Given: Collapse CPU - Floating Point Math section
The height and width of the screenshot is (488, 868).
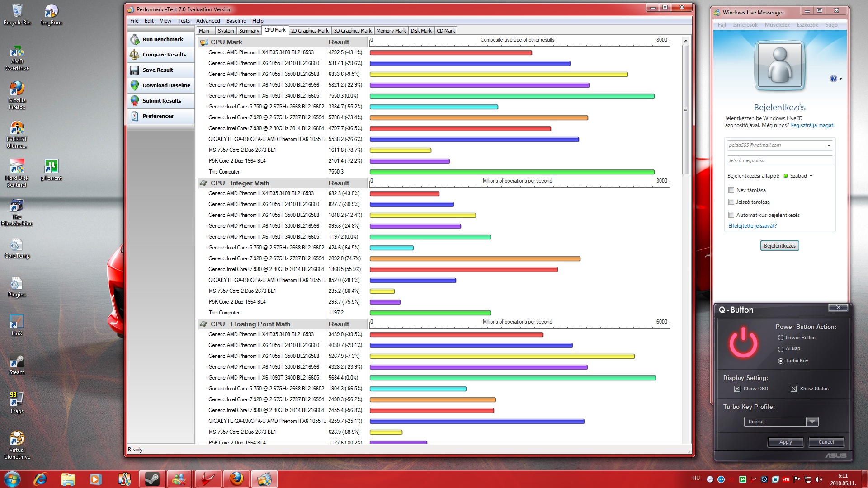Looking at the screenshot, I should point(204,324).
